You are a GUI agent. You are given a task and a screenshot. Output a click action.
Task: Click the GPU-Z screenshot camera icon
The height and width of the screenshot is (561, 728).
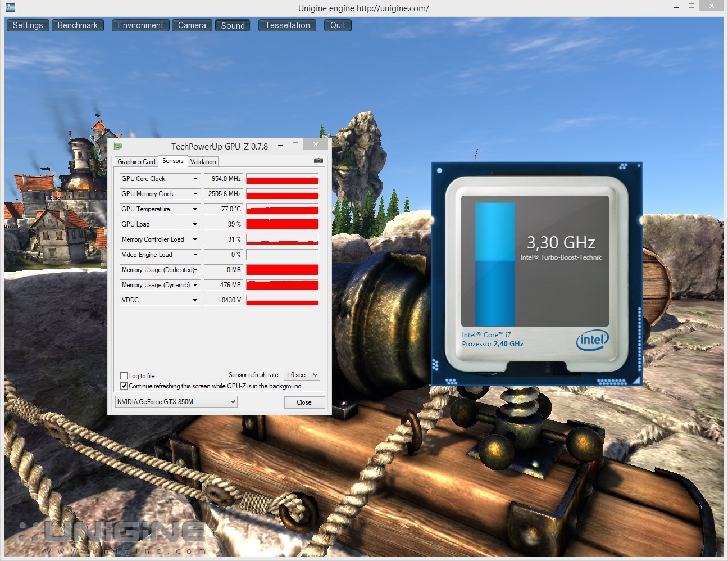pos(319,161)
